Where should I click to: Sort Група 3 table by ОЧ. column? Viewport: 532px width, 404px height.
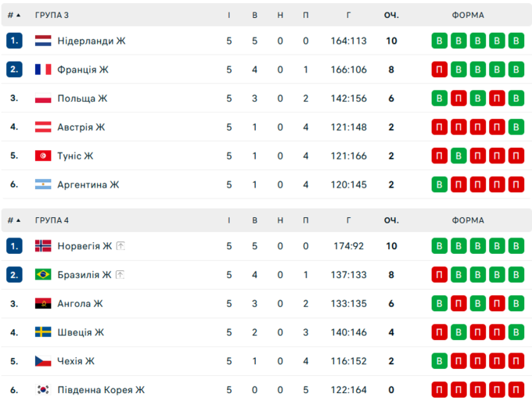tap(391, 15)
